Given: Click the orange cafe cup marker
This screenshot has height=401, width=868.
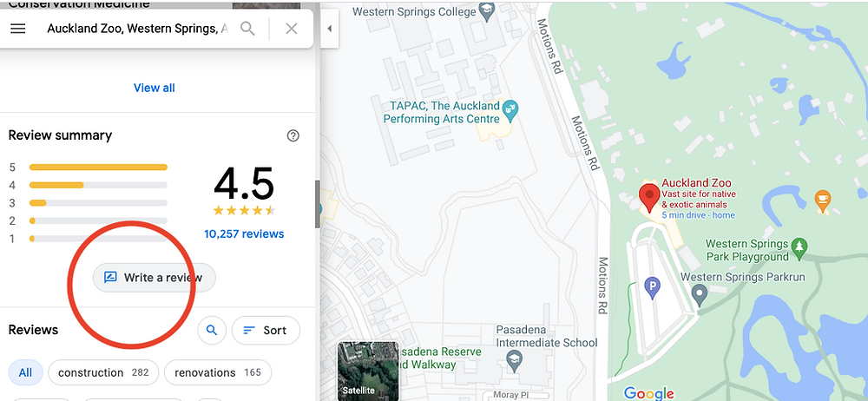Looking at the screenshot, I should click(x=823, y=201).
